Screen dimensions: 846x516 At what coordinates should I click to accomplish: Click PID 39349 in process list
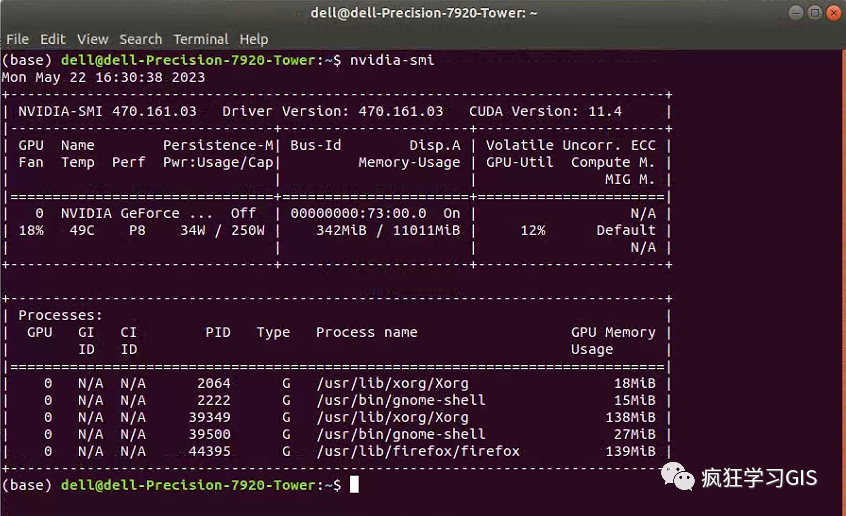pyautogui.click(x=209, y=417)
